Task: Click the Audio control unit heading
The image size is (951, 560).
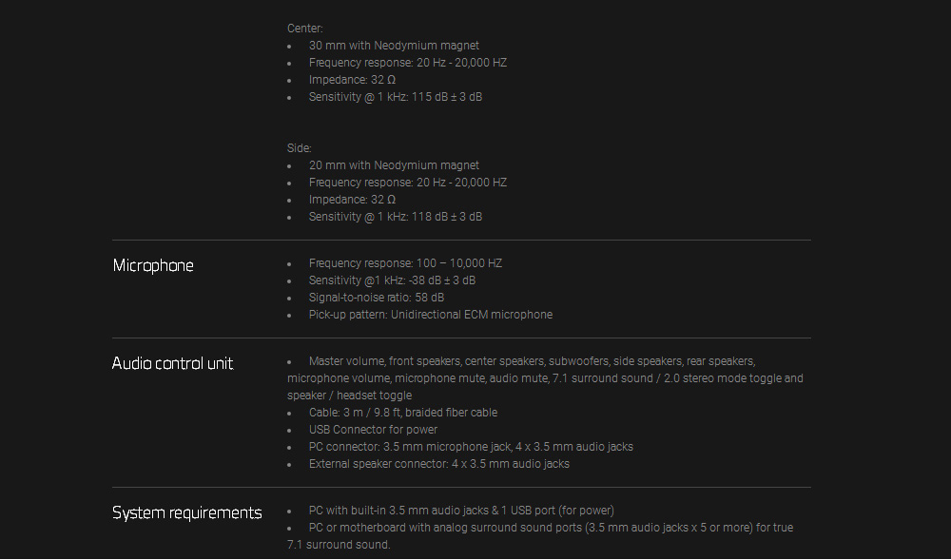Action: [173, 363]
